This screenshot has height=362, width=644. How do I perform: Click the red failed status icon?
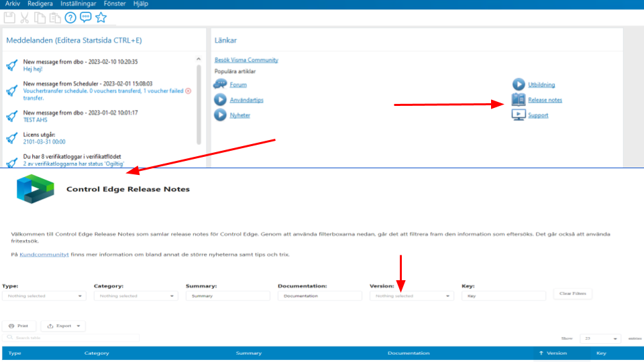click(x=188, y=90)
